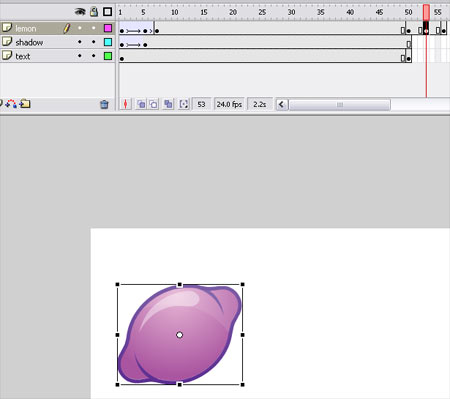This screenshot has width=450, height=399.
Task: Hide the shadow layer using its visibility dot
Action: 80,42
